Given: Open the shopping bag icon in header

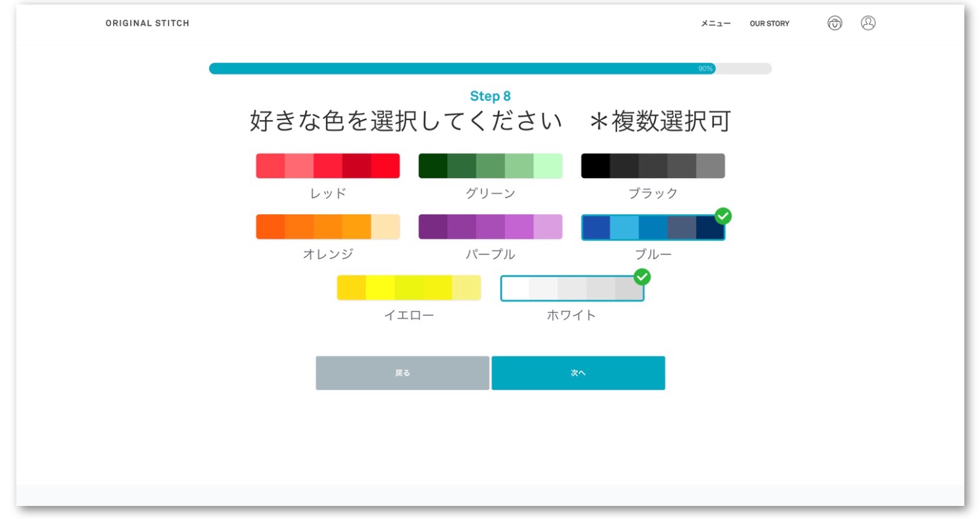Looking at the screenshot, I should pyautogui.click(x=834, y=24).
